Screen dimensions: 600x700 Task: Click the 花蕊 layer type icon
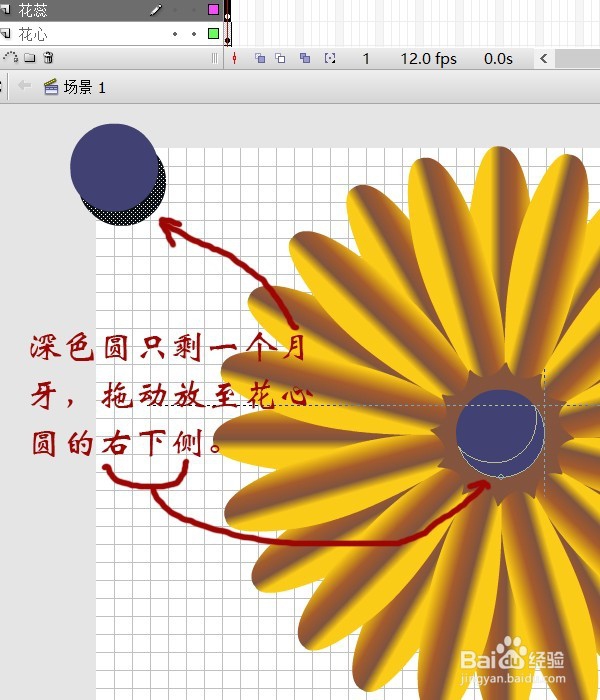coord(5,9)
